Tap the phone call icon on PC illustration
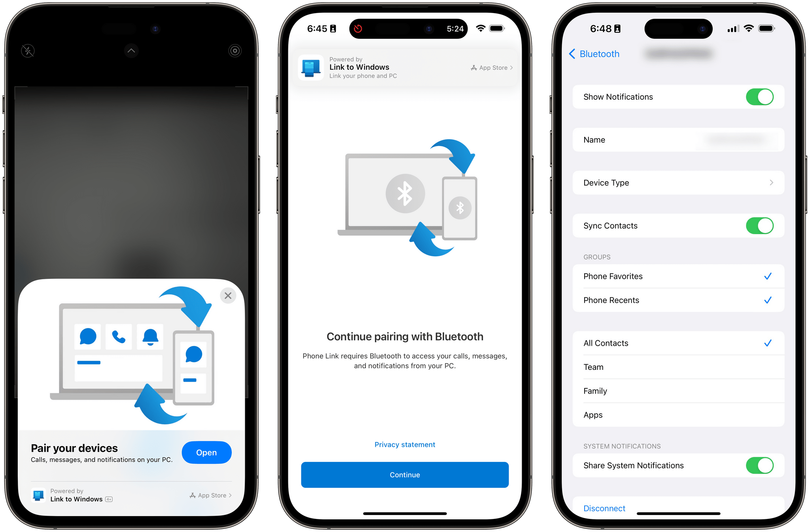 click(118, 339)
